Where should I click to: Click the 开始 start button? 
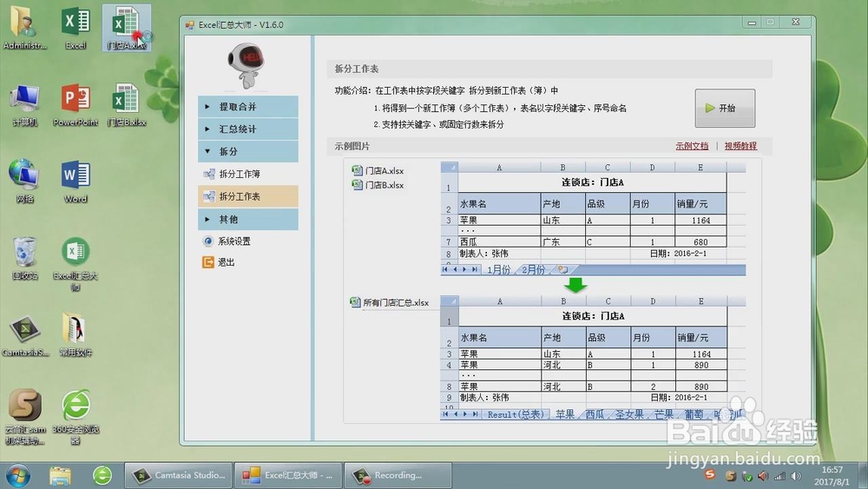[725, 108]
